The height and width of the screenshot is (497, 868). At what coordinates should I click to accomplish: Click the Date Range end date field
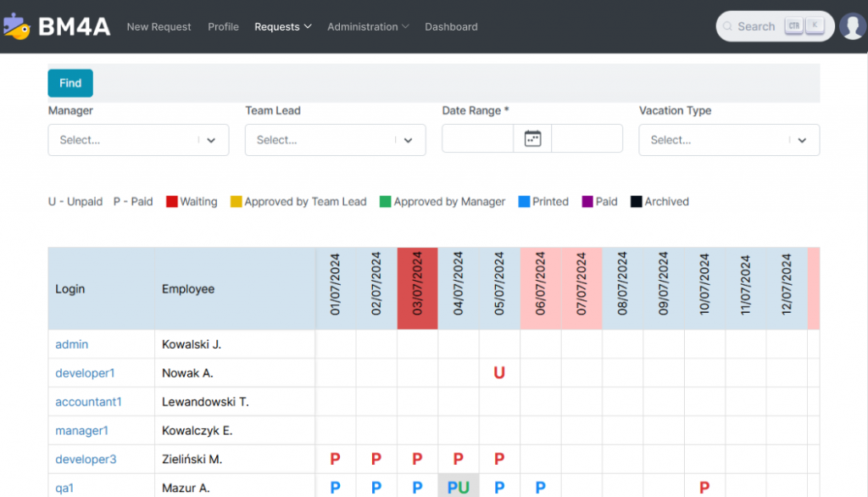pos(587,138)
